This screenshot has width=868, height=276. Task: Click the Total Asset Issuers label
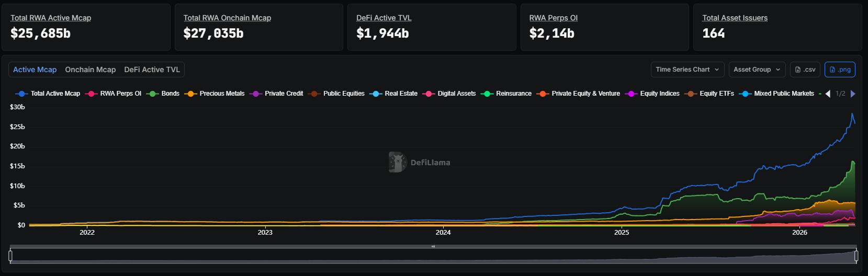click(735, 18)
